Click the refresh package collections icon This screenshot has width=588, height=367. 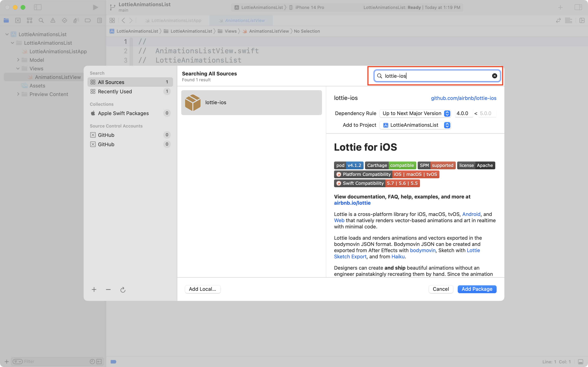click(x=123, y=290)
